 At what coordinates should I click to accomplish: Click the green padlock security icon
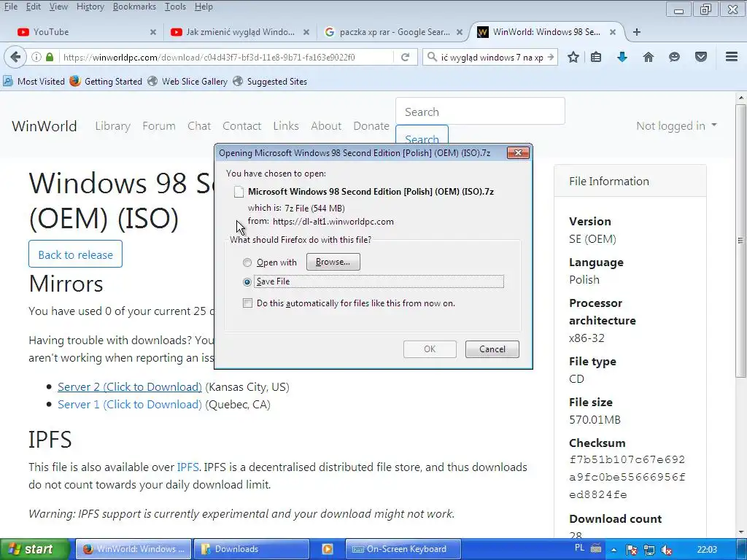pos(50,57)
